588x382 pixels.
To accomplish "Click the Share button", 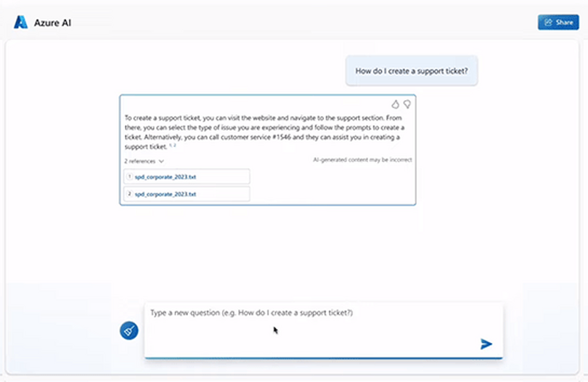I will pos(558,23).
